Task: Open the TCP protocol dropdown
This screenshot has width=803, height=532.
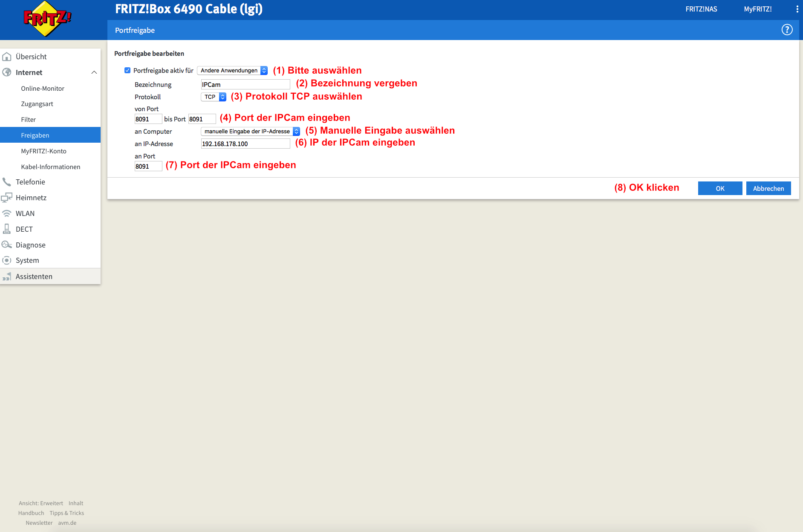Action: pyautogui.click(x=214, y=97)
